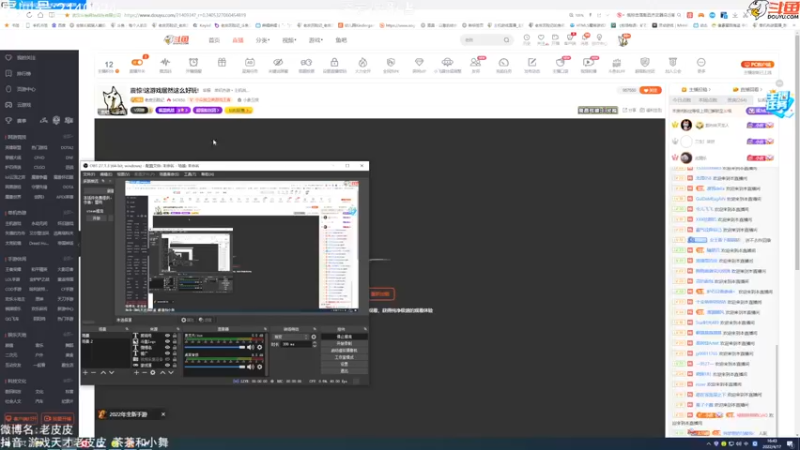Open the gift box tool in streamer toolbar
This screenshot has height=450, width=800.
221,62
